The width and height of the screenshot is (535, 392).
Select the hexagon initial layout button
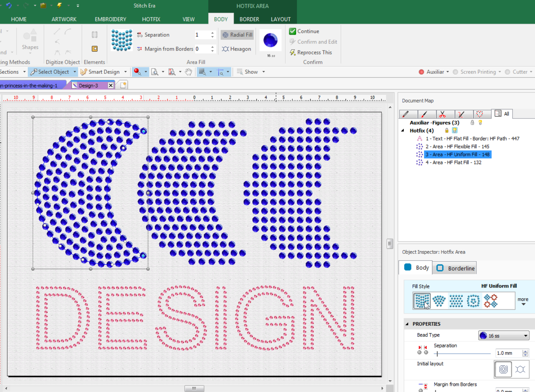click(x=520, y=369)
